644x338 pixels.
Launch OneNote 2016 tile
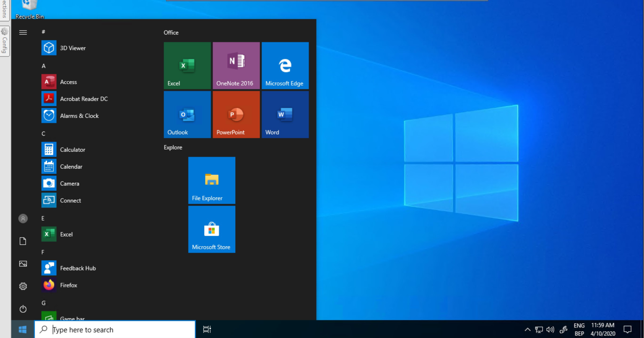tap(236, 65)
